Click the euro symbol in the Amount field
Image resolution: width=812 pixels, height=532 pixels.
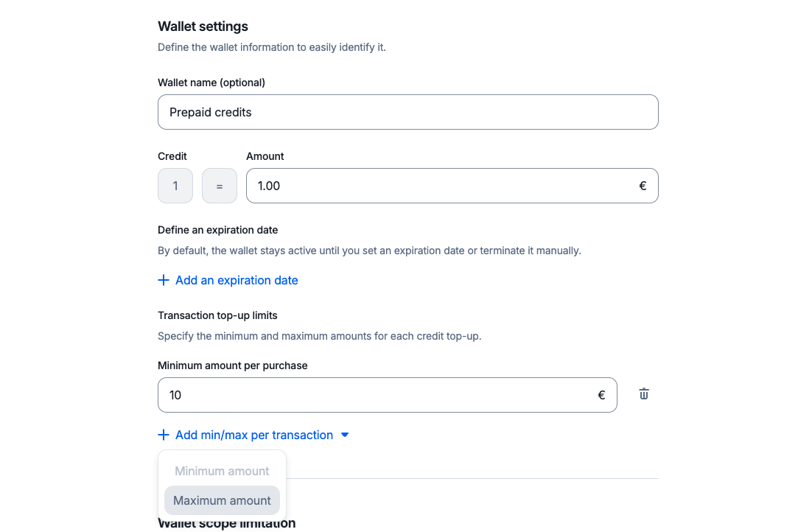pos(643,186)
